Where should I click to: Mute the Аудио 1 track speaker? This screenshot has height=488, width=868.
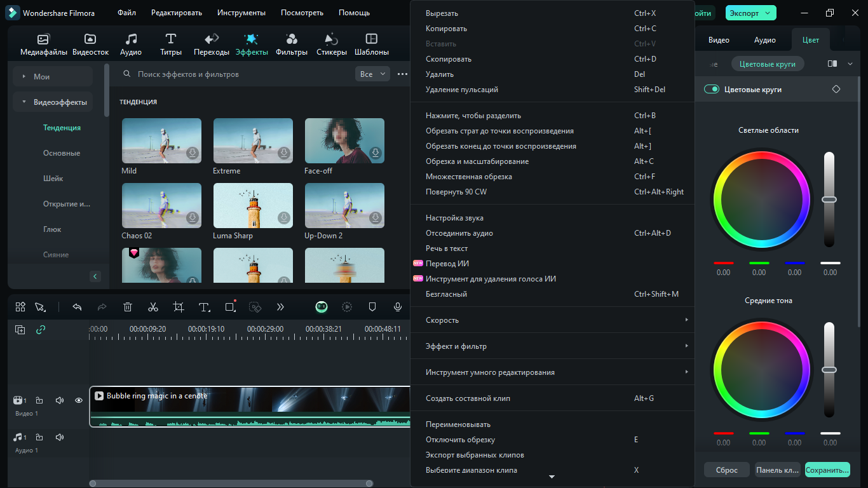(x=60, y=437)
